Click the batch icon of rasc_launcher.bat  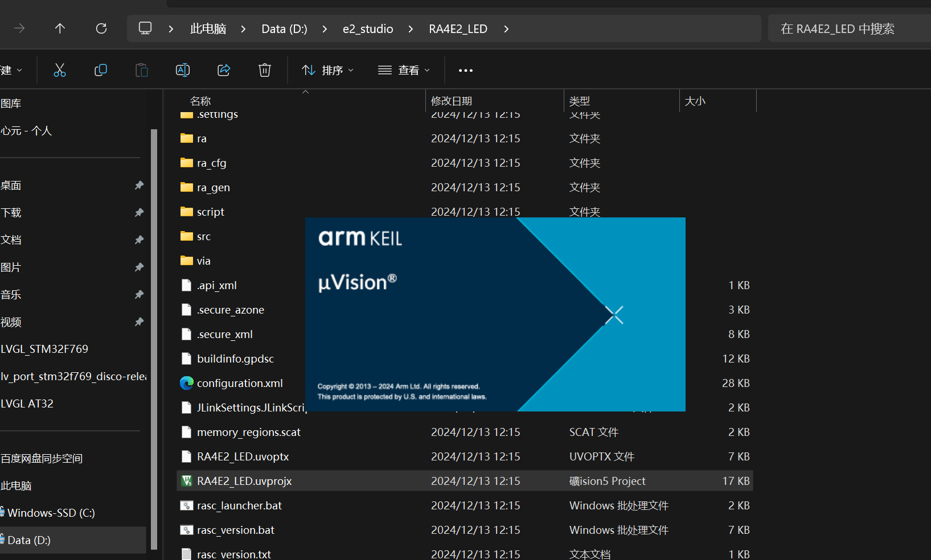pyautogui.click(x=187, y=505)
